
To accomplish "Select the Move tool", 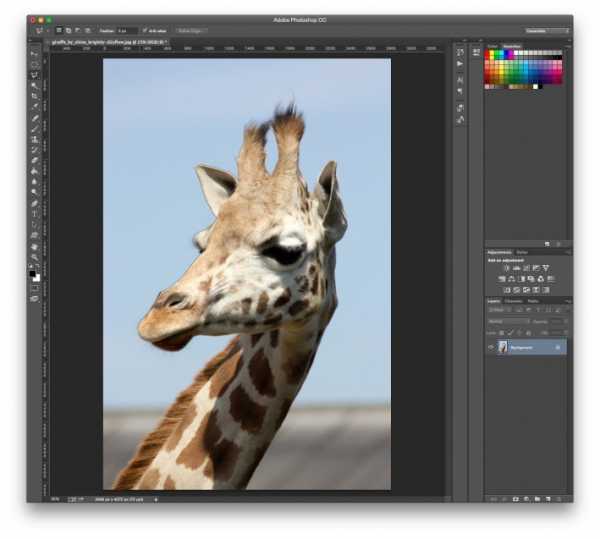I will (x=35, y=53).
